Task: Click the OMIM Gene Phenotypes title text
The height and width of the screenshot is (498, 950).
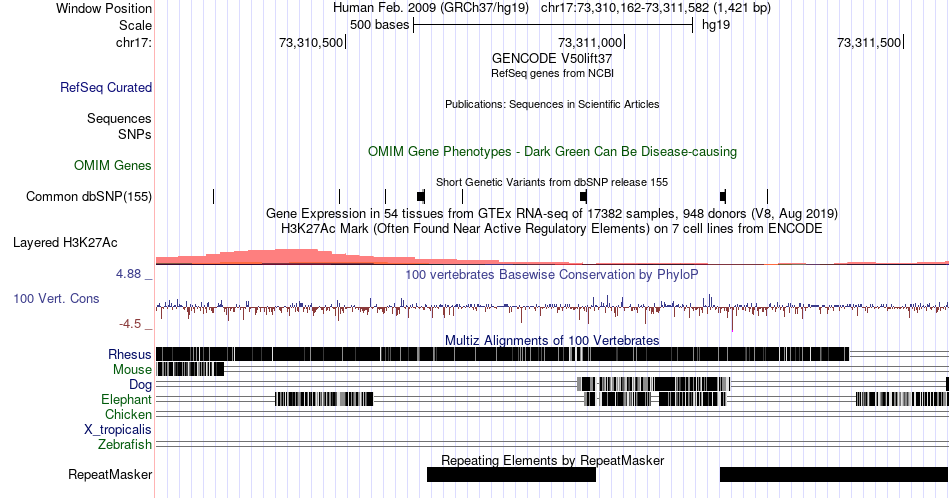Action: (x=552, y=151)
